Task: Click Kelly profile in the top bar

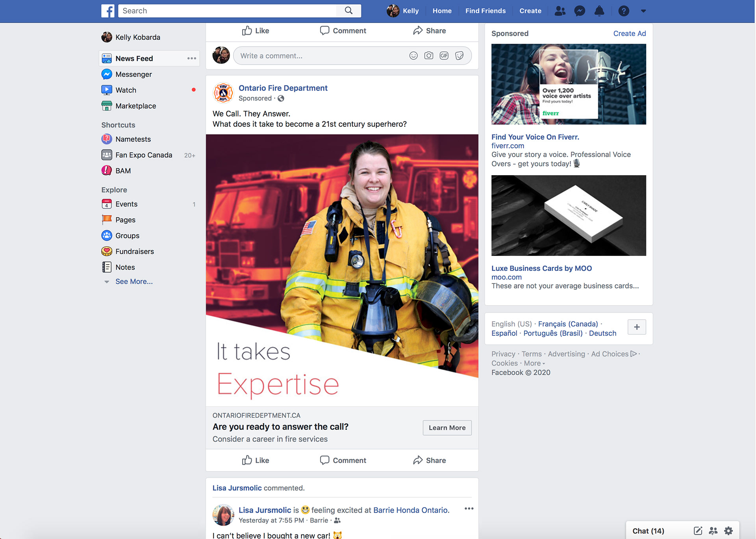Action: click(x=403, y=11)
